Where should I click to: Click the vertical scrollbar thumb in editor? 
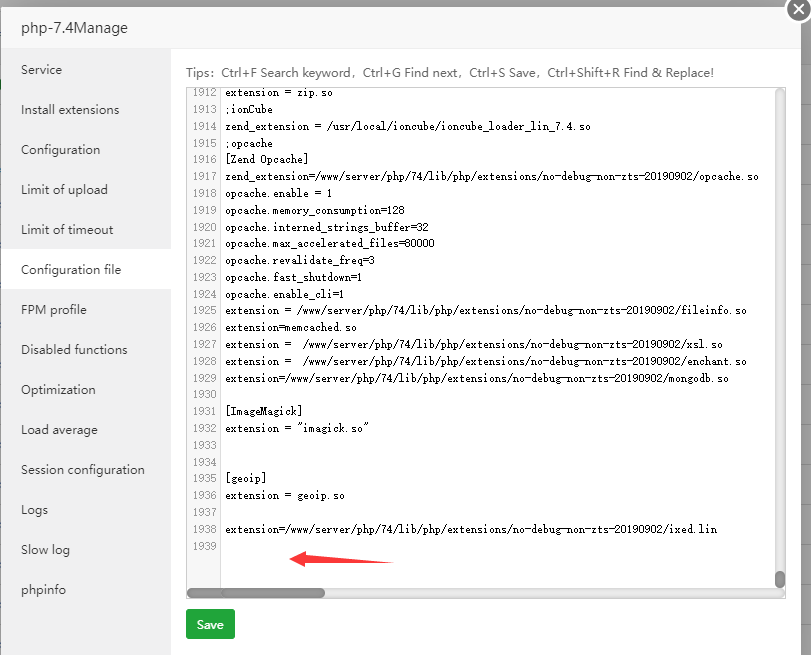click(779, 579)
